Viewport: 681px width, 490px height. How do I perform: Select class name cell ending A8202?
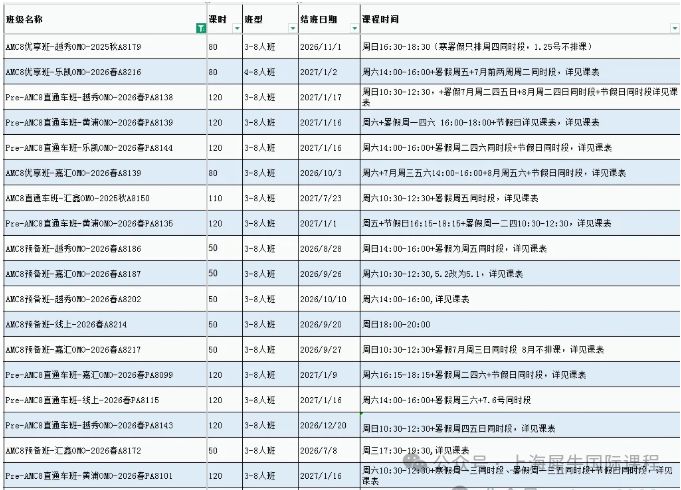[x=105, y=298]
